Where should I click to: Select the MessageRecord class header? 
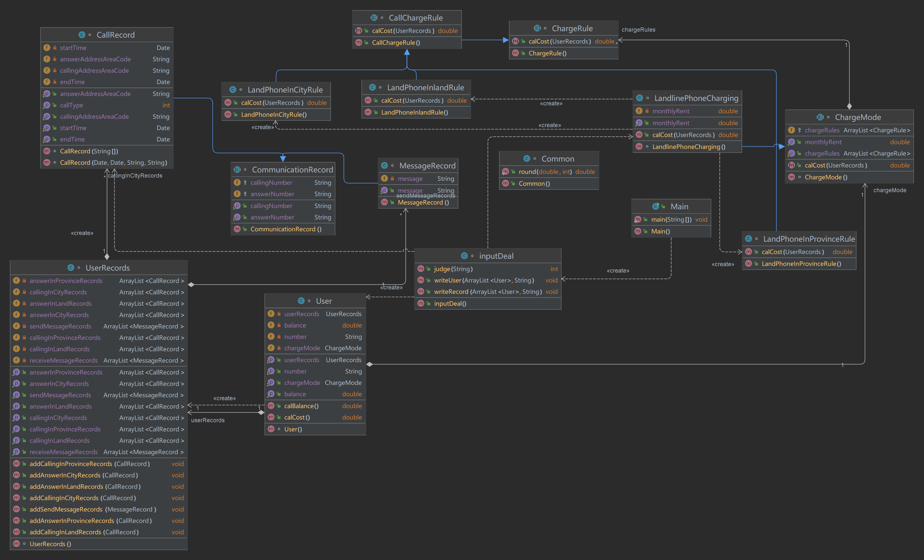(427, 166)
